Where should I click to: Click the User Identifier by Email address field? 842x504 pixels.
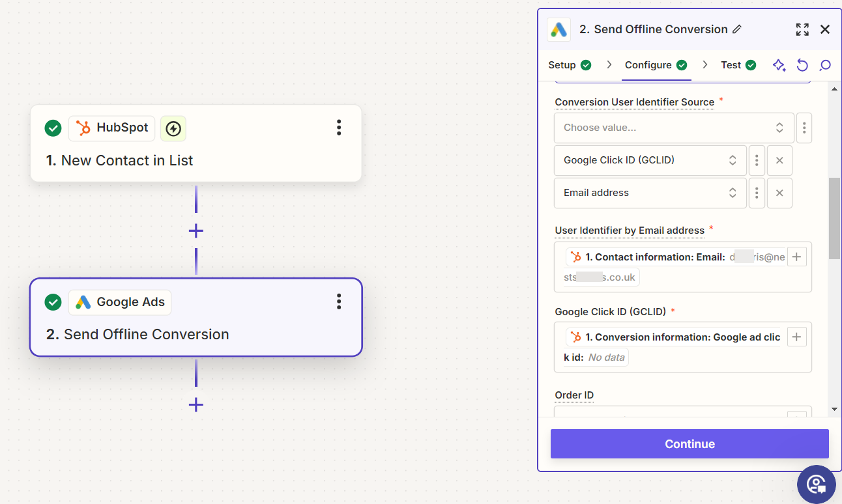click(x=683, y=267)
